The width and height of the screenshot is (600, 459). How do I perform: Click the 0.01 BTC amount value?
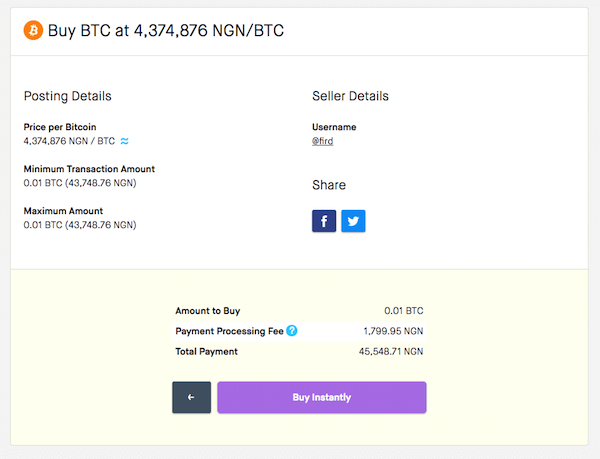coord(404,311)
